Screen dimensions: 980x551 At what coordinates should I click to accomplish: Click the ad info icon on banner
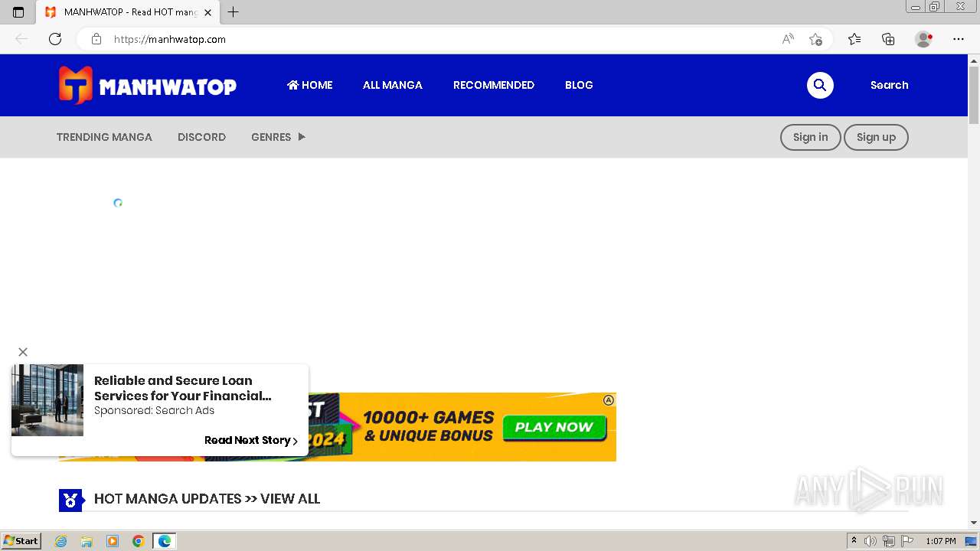pyautogui.click(x=609, y=400)
